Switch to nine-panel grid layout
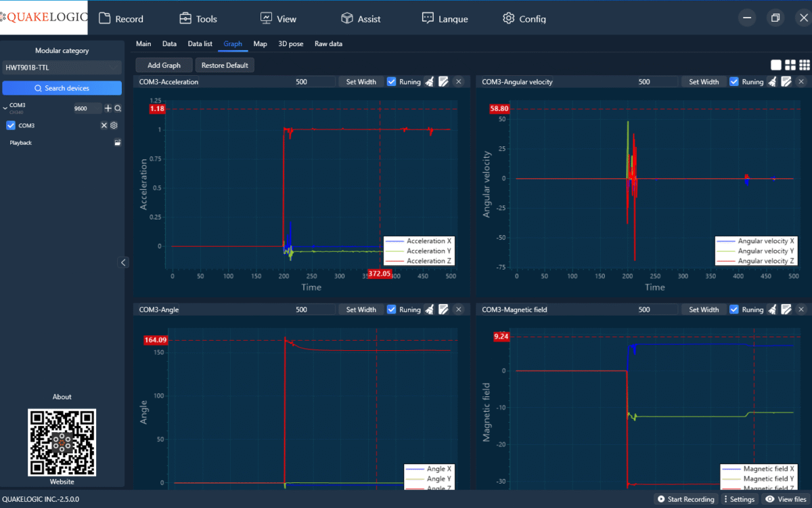 tap(804, 65)
